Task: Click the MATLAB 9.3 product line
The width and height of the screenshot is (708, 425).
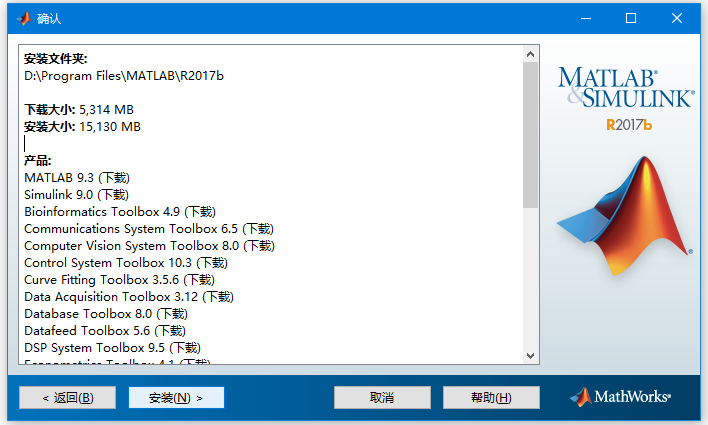Action: click(76, 178)
